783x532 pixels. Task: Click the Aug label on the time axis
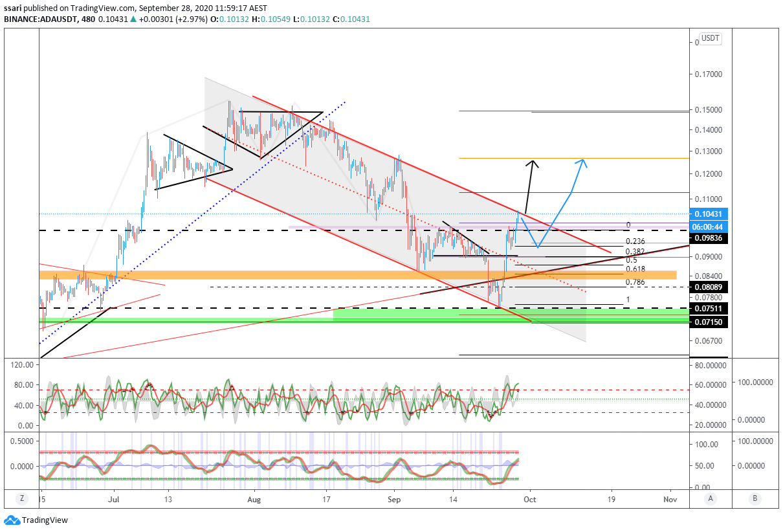[x=254, y=499]
